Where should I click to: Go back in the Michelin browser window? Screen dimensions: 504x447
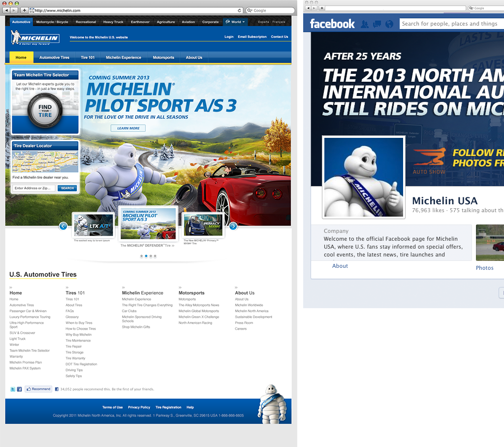(x=6, y=10)
